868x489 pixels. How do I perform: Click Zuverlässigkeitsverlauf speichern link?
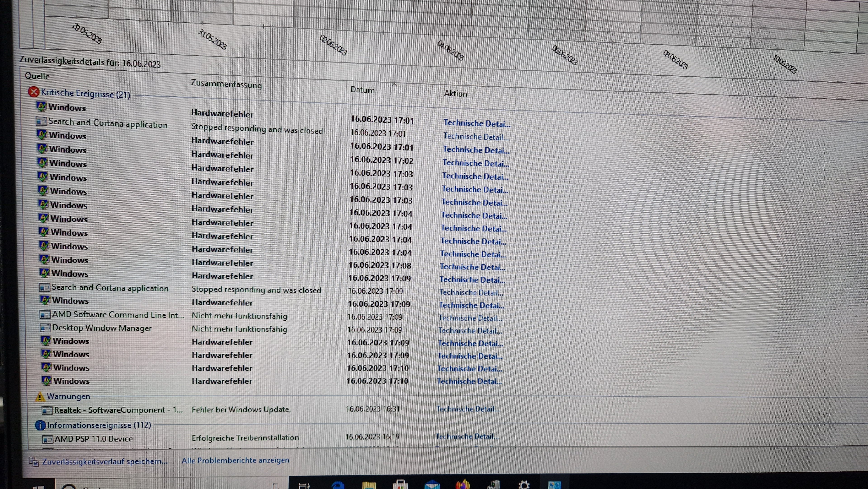point(105,461)
